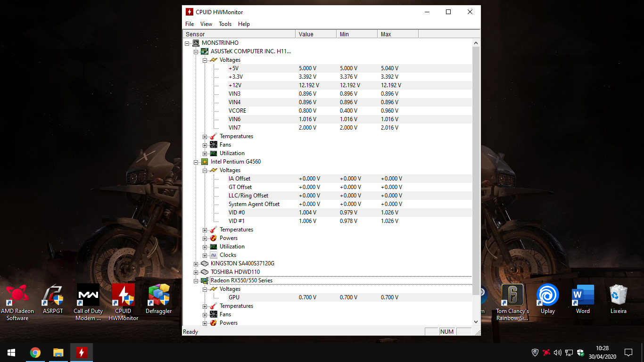The width and height of the screenshot is (644, 362).
Task: Click the Value column header
Action: (316, 34)
